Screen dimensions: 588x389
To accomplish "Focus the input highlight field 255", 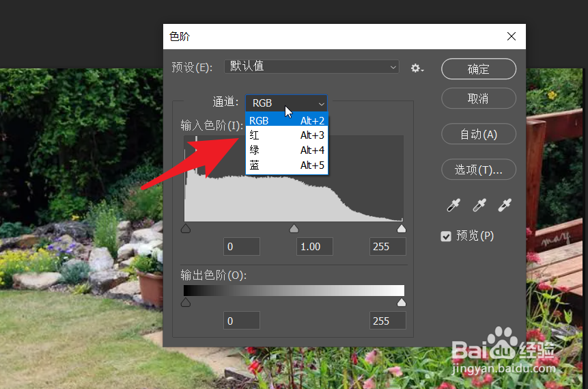I will tap(388, 247).
